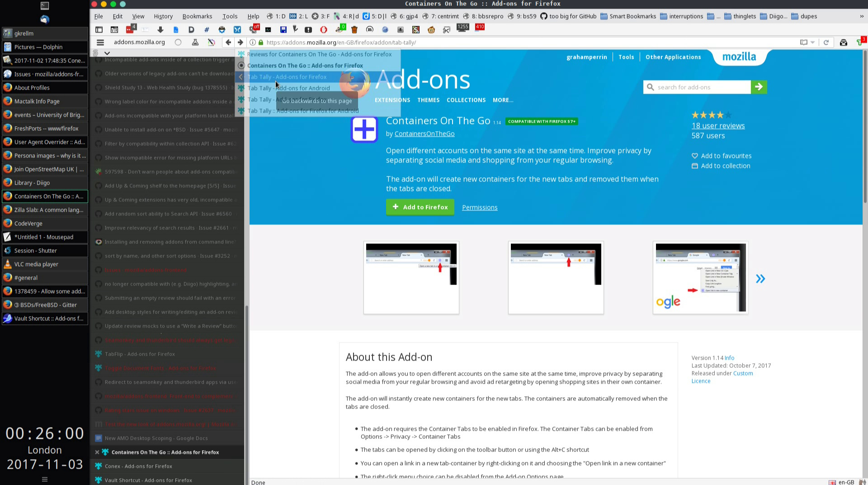
Task: Open the too big for GitHub bookmark
Action: 568,16
